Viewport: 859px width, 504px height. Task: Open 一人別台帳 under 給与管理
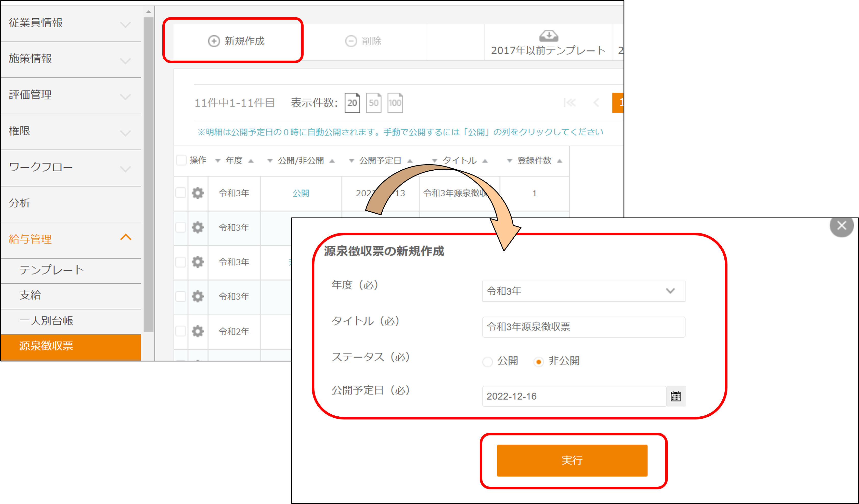click(71, 321)
